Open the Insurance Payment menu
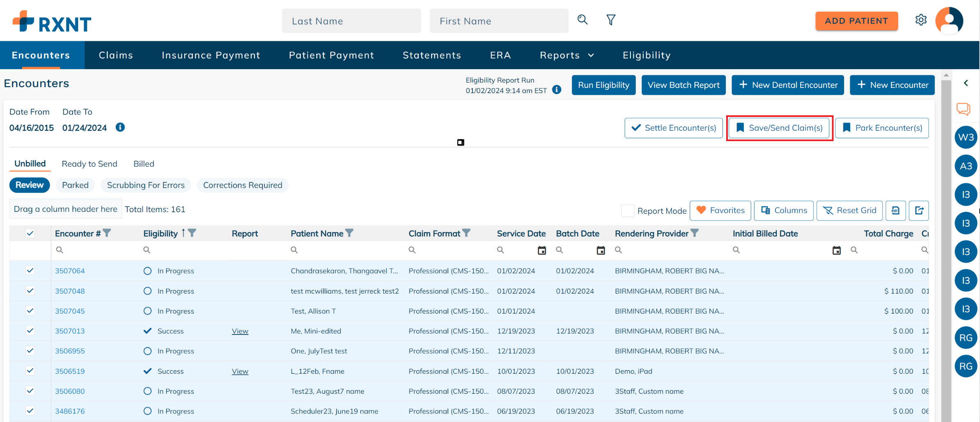This screenshot has height=422, width=980. coord(211,55)
